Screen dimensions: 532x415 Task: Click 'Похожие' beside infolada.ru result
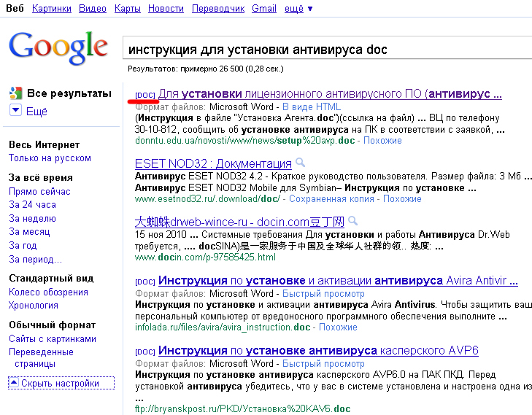pyautogui.click(x=338, y=327)
